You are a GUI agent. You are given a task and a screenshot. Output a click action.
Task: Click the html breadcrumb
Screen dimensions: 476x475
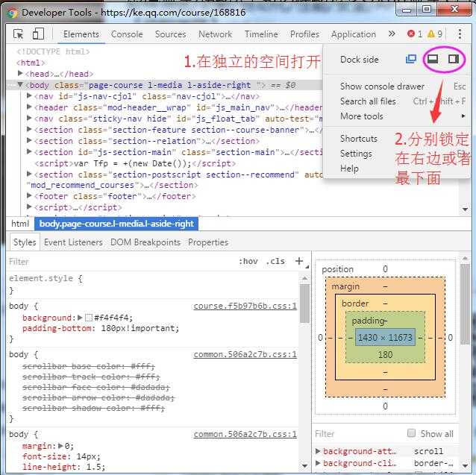pyautogui.click(x=20, y=224)
